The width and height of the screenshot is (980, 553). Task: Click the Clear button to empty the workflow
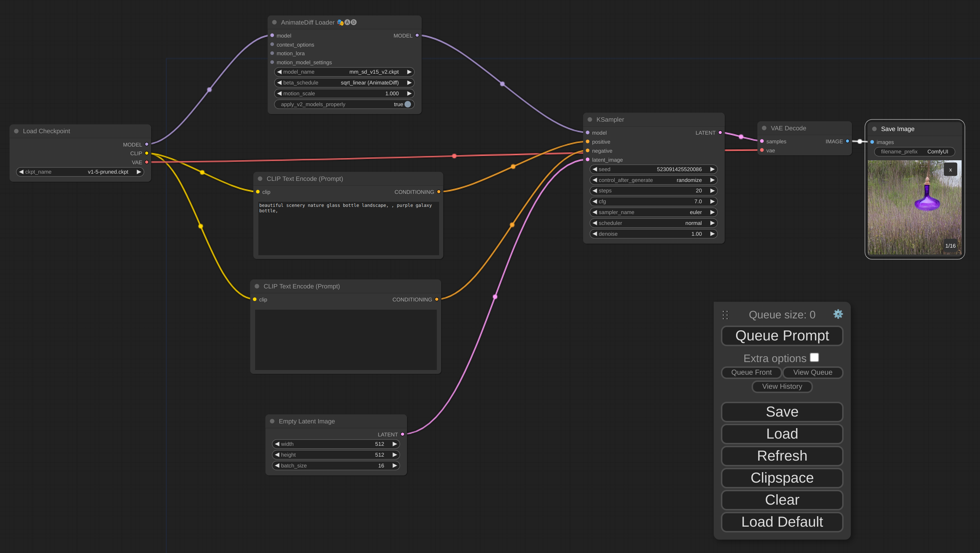pos(782,500)
